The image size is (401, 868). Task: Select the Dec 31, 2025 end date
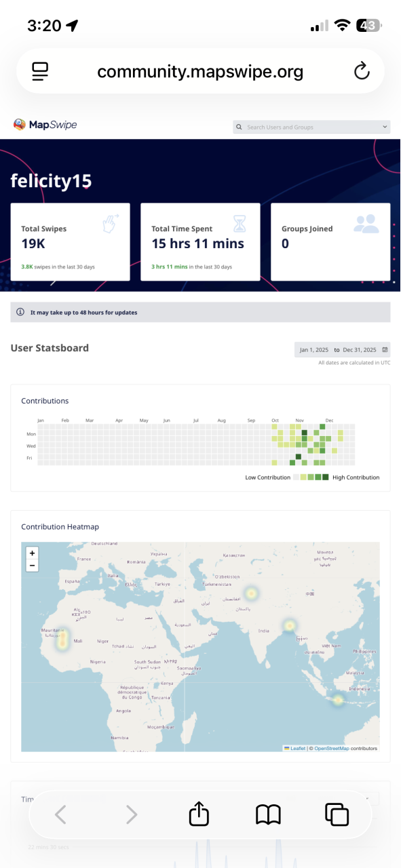360,350
